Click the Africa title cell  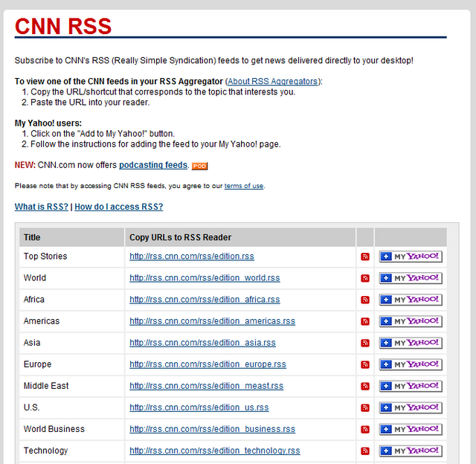tap(71, 300)
